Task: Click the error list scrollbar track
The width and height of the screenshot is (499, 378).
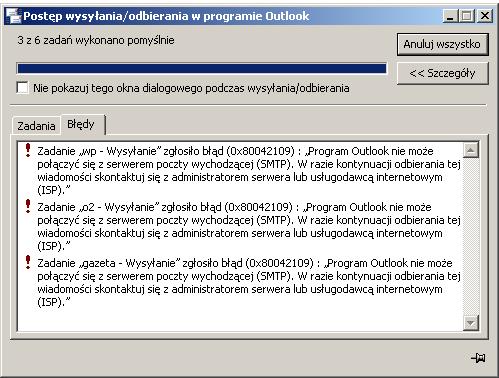Action: (471, 237)
